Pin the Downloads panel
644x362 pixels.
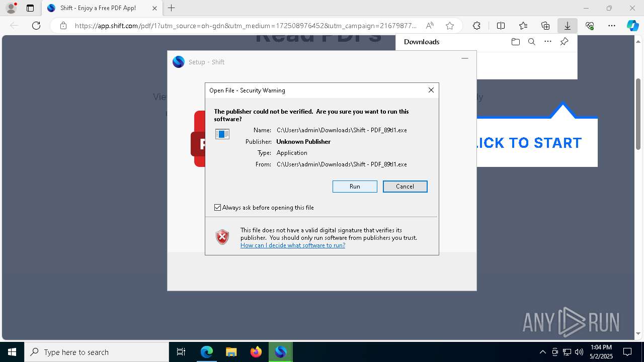pos(564,42)
